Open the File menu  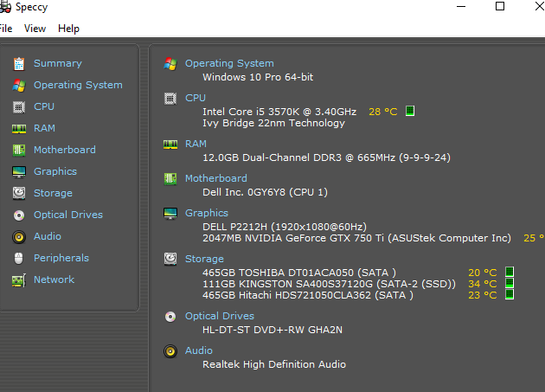pos(6,29)
